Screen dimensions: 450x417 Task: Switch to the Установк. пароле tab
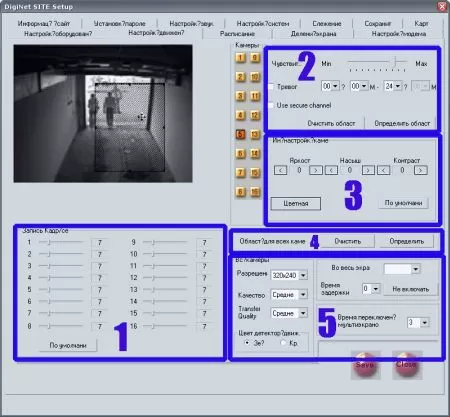(x=119, y=23)
